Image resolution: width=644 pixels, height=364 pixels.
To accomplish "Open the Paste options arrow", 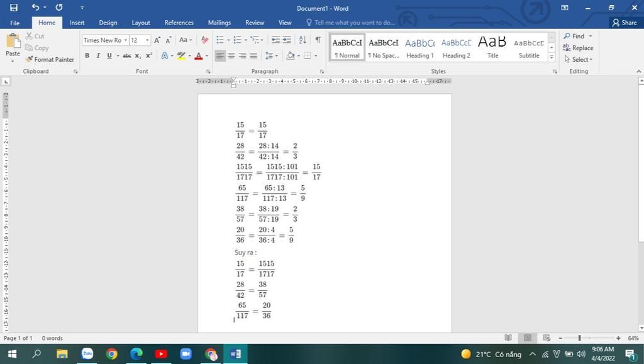I will (13, 61).
